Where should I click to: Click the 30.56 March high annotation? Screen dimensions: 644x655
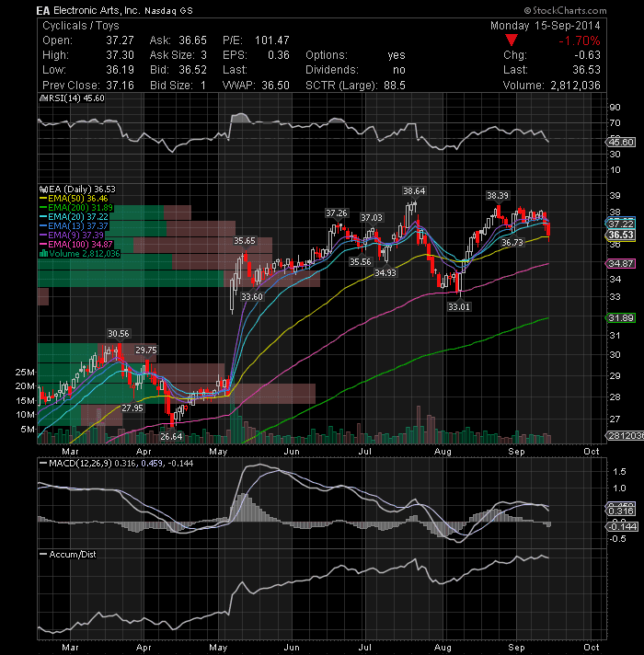[118, 333]
